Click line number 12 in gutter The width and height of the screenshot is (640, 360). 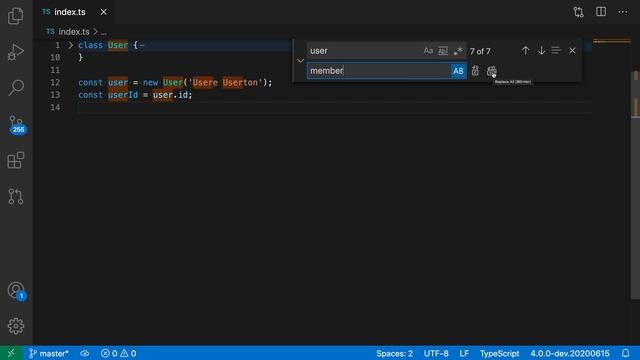coord(55,82)
